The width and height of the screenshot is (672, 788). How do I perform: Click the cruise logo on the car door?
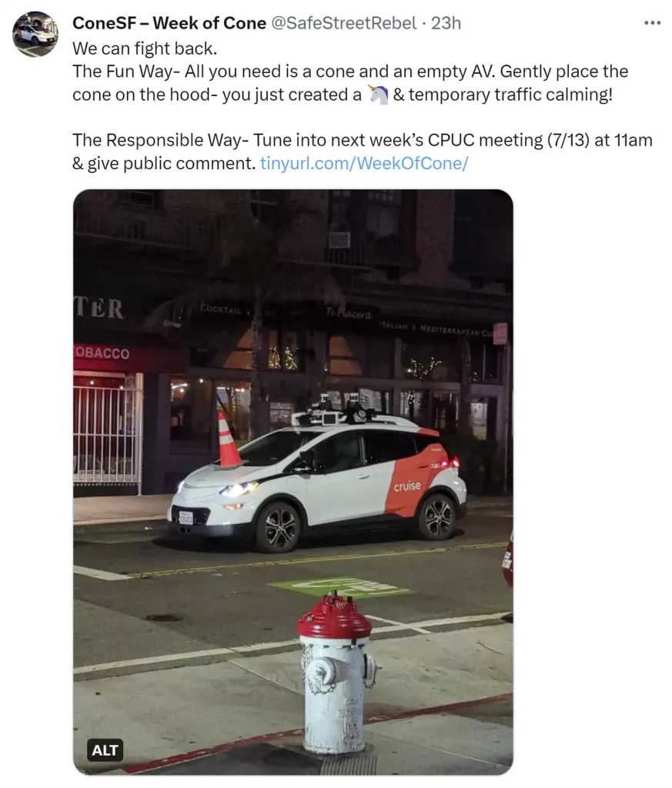[x=407, y=486]
